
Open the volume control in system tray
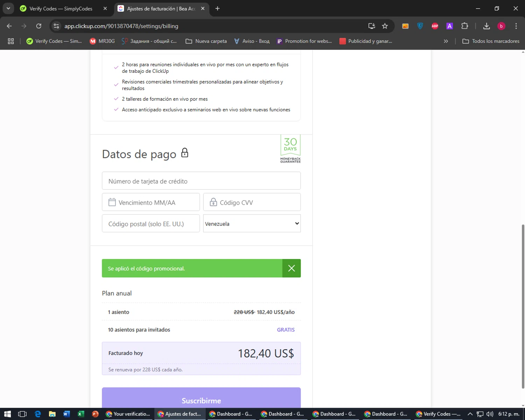click(x=490, y=414)
